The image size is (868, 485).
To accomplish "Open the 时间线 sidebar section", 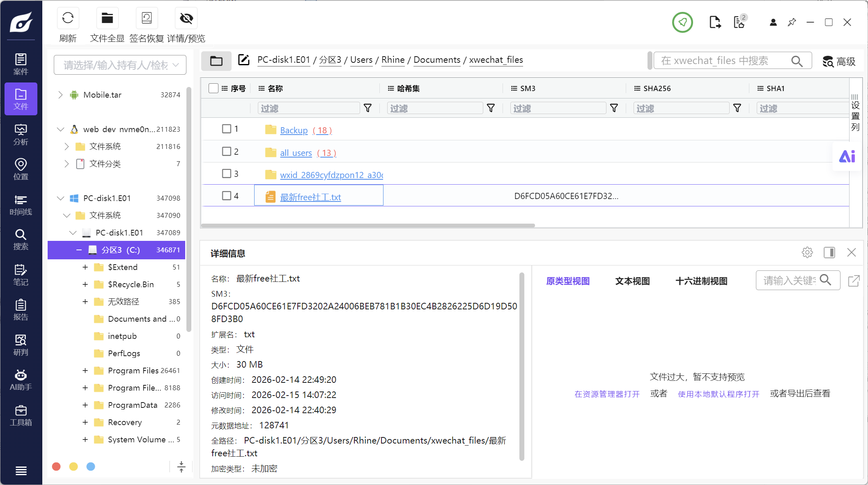I will pyautogui.click(x=21, y=205).
